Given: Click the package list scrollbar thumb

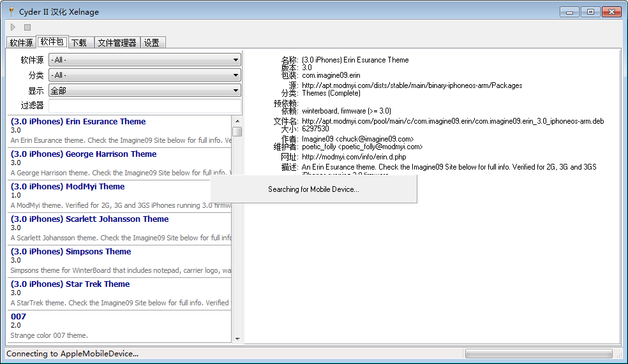Looking at the screenshot, I should point(237,131).
